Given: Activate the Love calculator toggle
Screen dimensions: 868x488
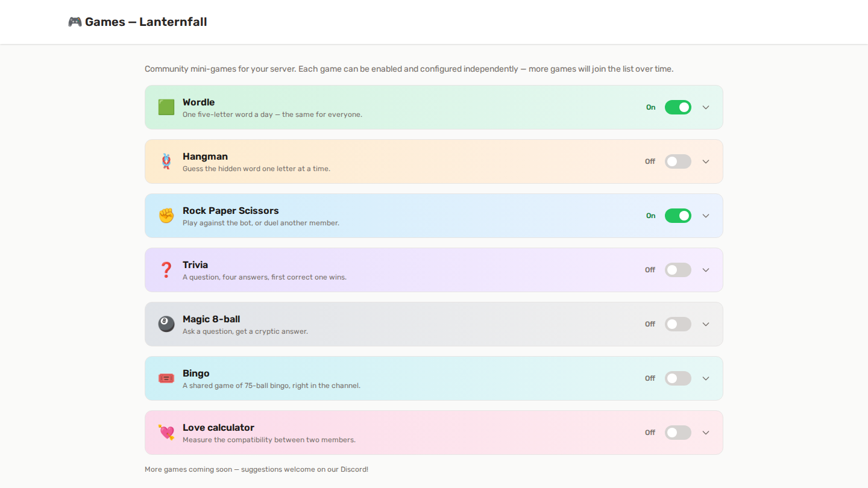Looking at the screenshot, I should pyautogui.click(x=678, y=433).
